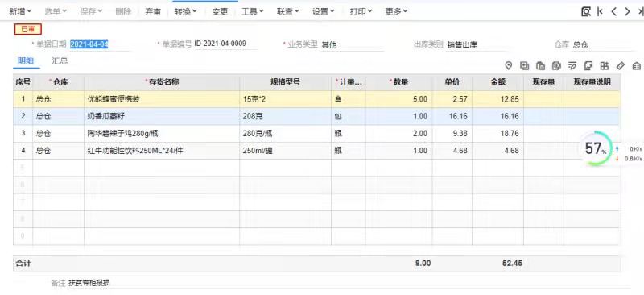Viewport: 644px width, 295px height.
Task: Click the 弃审 button
Action: pyautogui.click(x=153, y=11)
